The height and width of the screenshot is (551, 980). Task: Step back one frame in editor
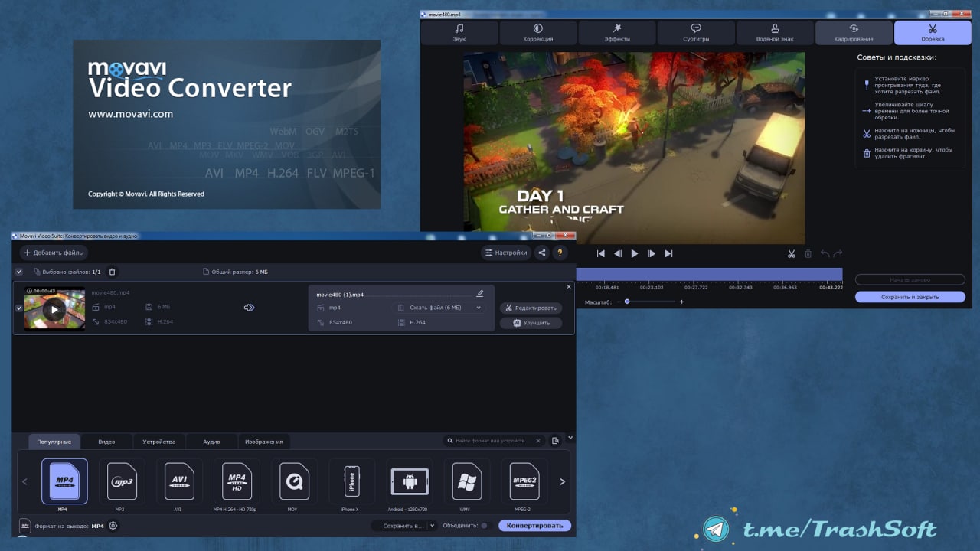coord(618,253)
